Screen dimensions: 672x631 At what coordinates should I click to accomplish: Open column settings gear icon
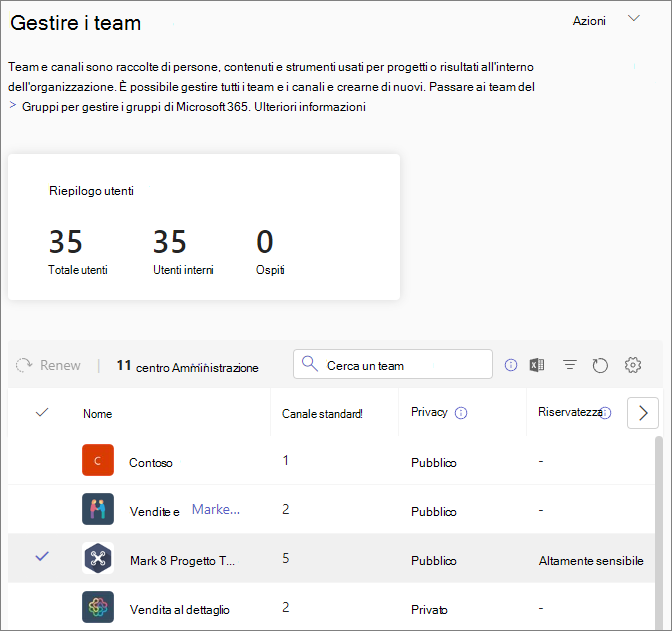click(x=633, y=365)
